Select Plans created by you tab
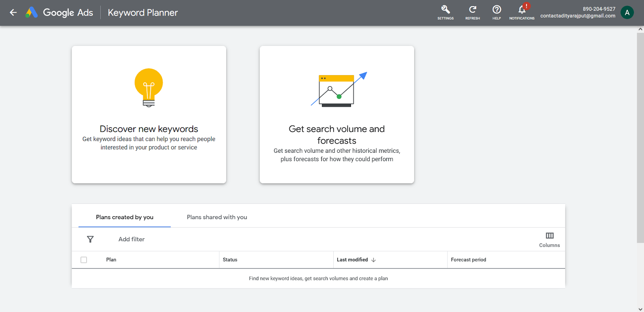Screen dimensions: 644x312 (x=125, y=217)
